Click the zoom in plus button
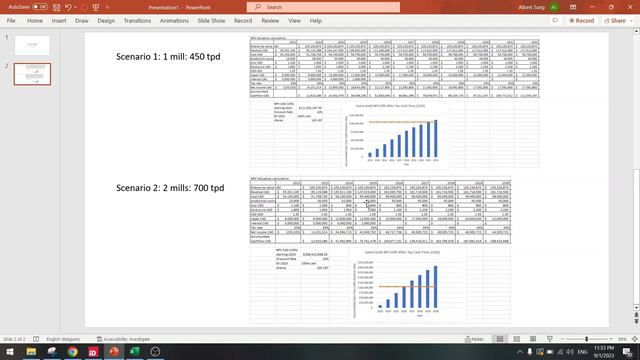This screenshot has width=640, height=360. [x=611, y=339]
